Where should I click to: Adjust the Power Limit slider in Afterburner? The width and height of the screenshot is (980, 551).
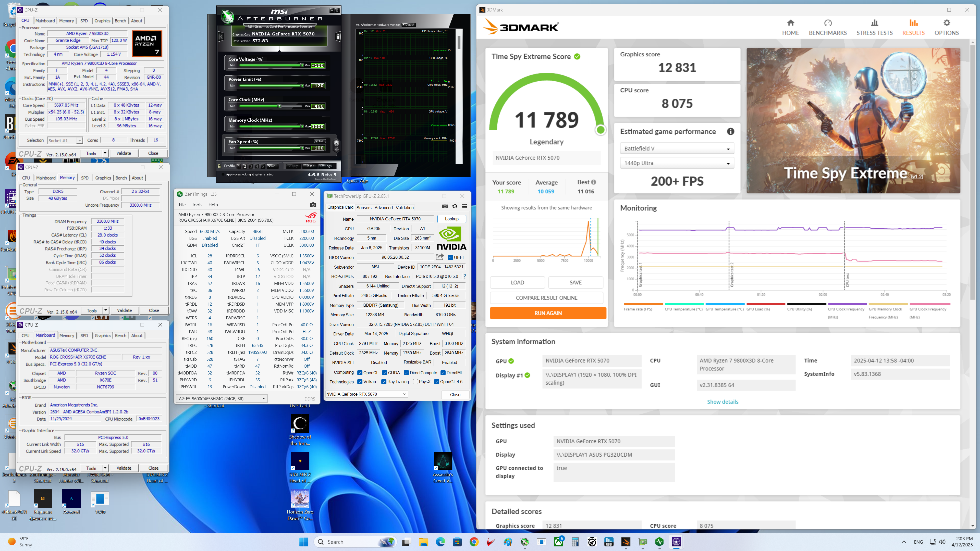tap(302, 85)
